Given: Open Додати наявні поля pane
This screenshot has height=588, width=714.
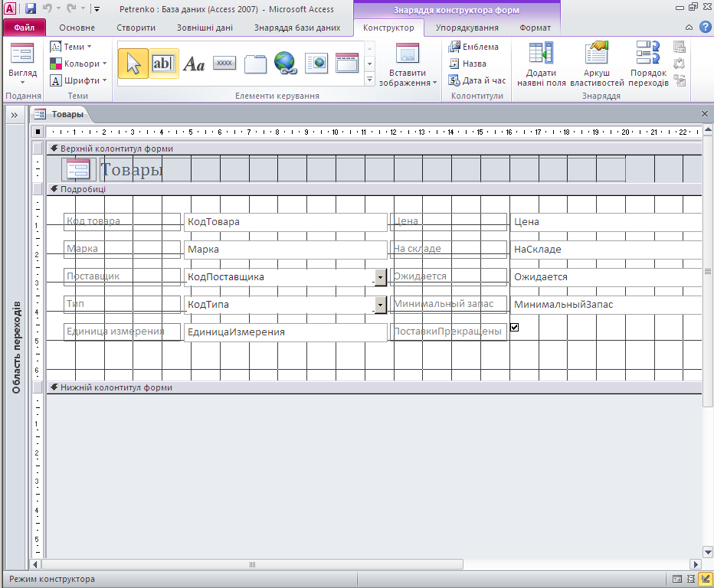Looking at the screenshot, I should click(541, 64).
